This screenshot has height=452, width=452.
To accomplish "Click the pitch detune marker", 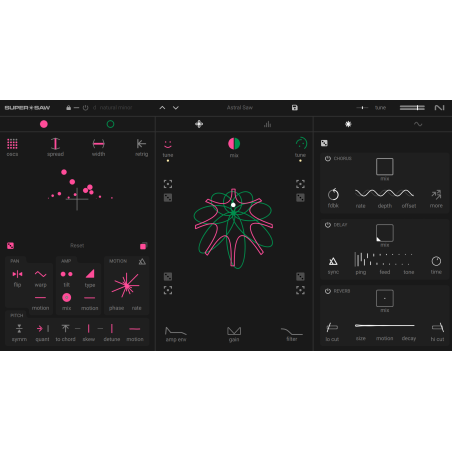I will (112, 329).
